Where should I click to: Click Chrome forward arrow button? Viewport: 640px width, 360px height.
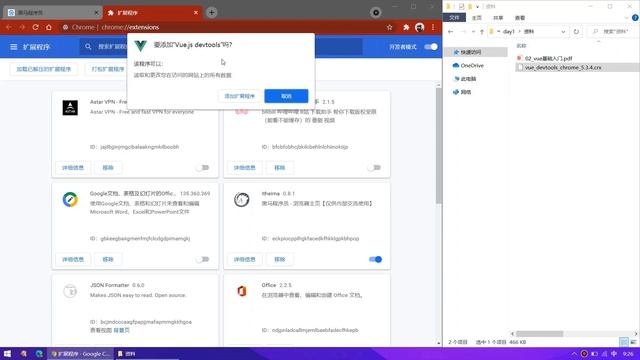click(x=22, y=27)
